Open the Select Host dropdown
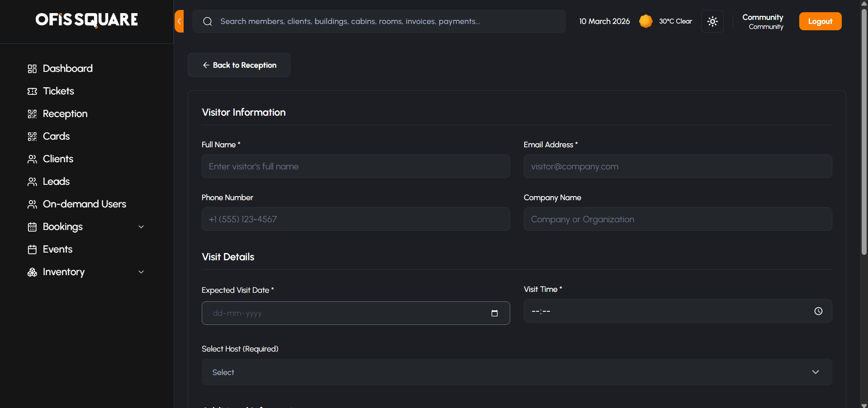868x408 pixels. [x=517, y=372]
